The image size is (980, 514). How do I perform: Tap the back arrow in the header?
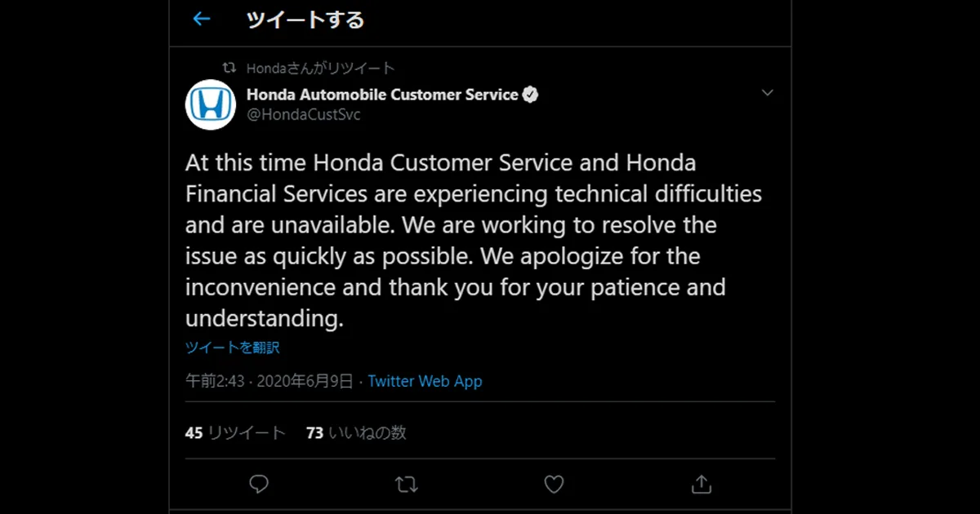coord(201,19)
